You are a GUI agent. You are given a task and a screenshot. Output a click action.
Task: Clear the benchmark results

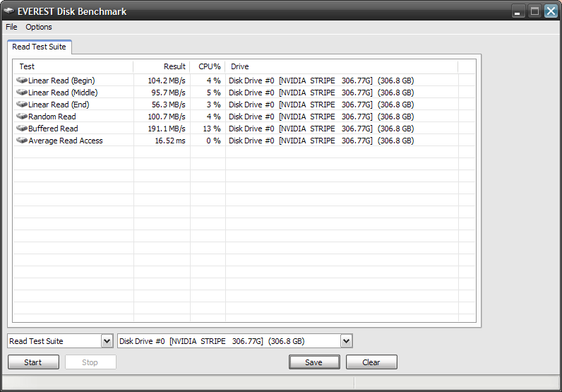tap(371, 362)
